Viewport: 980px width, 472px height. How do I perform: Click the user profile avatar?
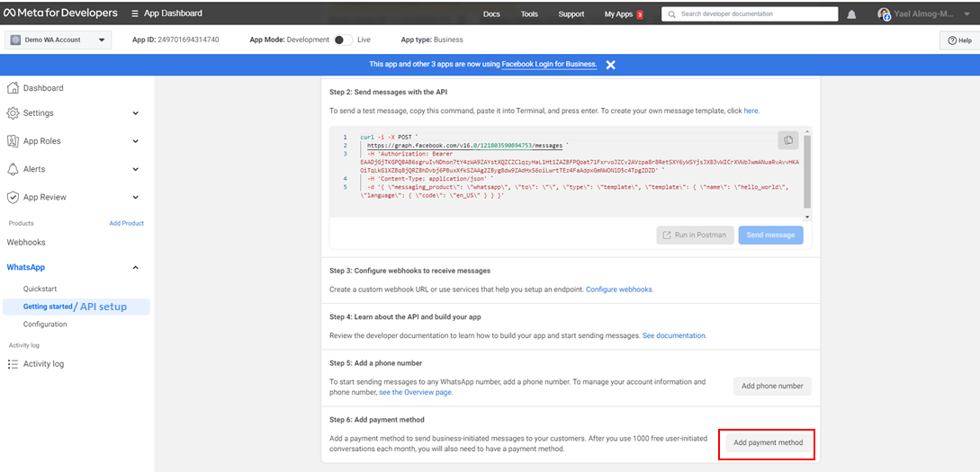point(884,13)
